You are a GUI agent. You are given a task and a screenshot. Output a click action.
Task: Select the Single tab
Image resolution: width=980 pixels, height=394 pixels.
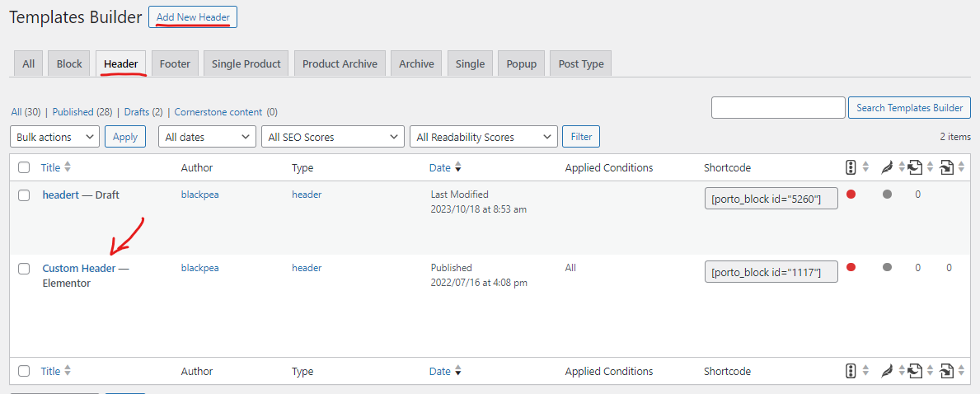pyautogui.click(x=470, y=63)
